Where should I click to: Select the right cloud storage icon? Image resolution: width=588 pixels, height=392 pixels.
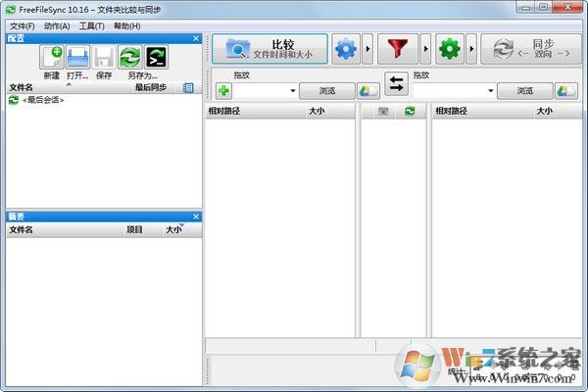566,91
